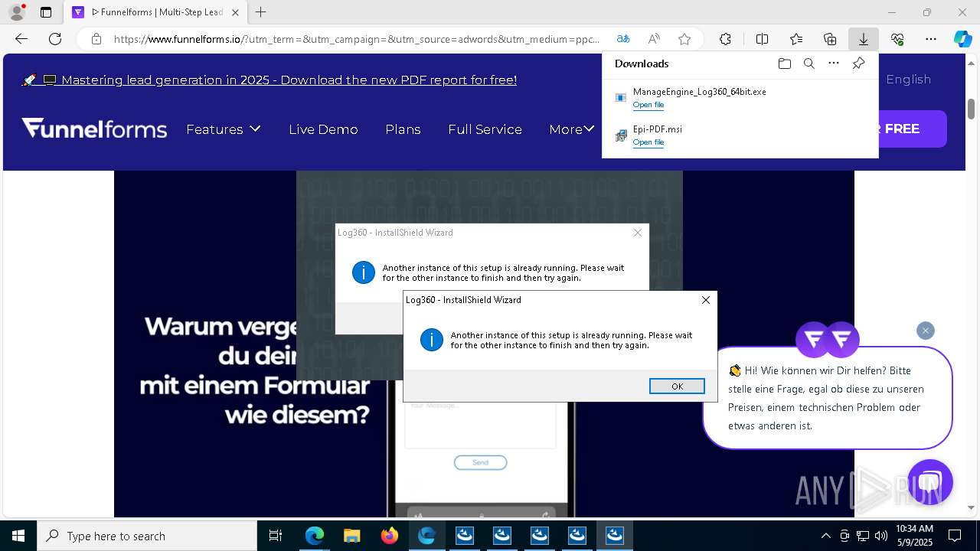Screen dimensions: 980x551
Task: Search downloads magnifier icon
Action: click(x=809, y=64)
